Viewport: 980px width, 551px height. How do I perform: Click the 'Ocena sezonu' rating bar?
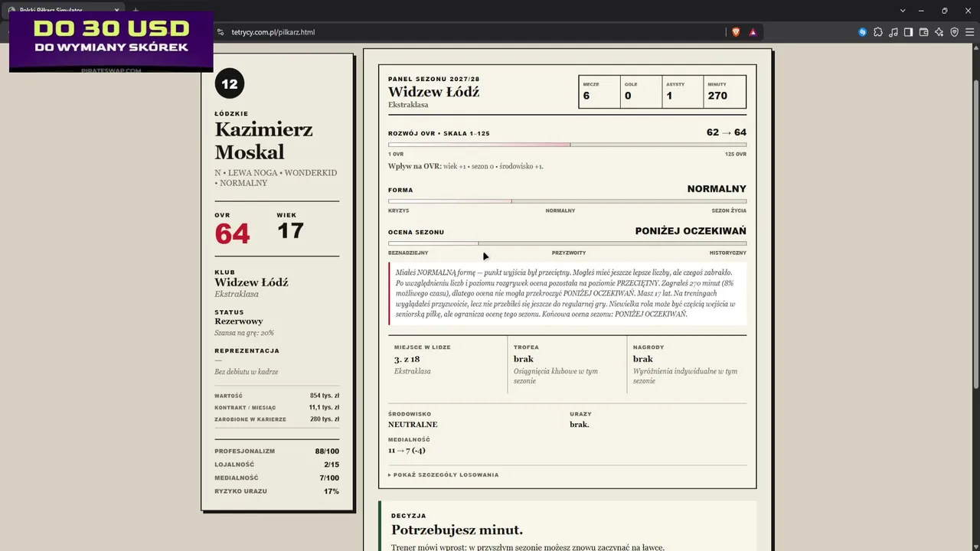tap(567, 243)
